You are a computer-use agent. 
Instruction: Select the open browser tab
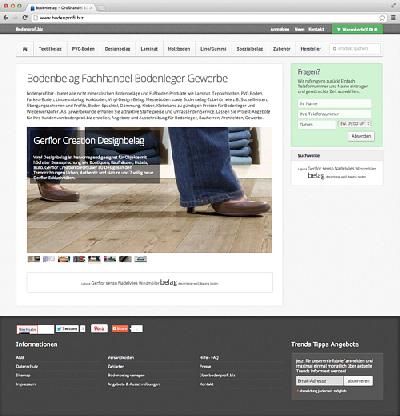(62, 7)
